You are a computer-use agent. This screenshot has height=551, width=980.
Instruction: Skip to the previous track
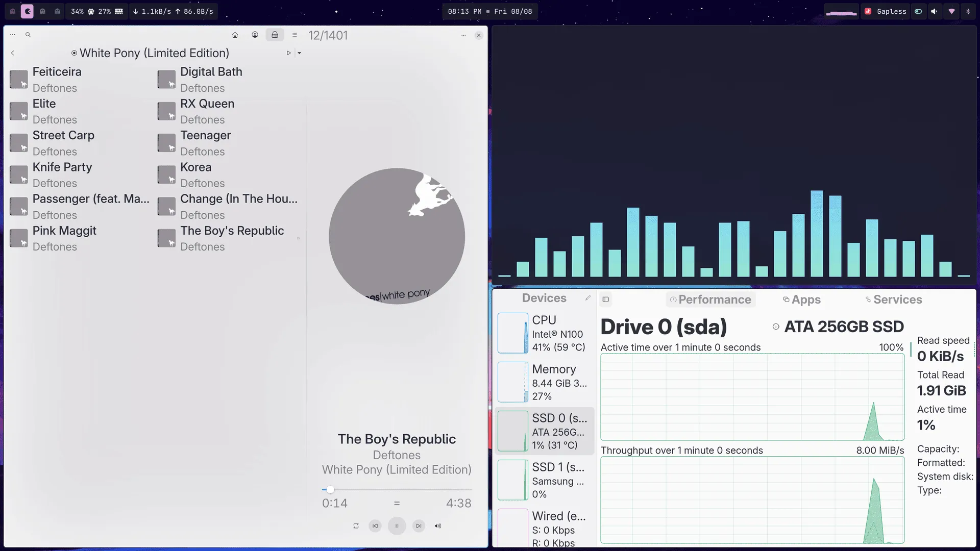pyautogui.click(x=375, y=526)
